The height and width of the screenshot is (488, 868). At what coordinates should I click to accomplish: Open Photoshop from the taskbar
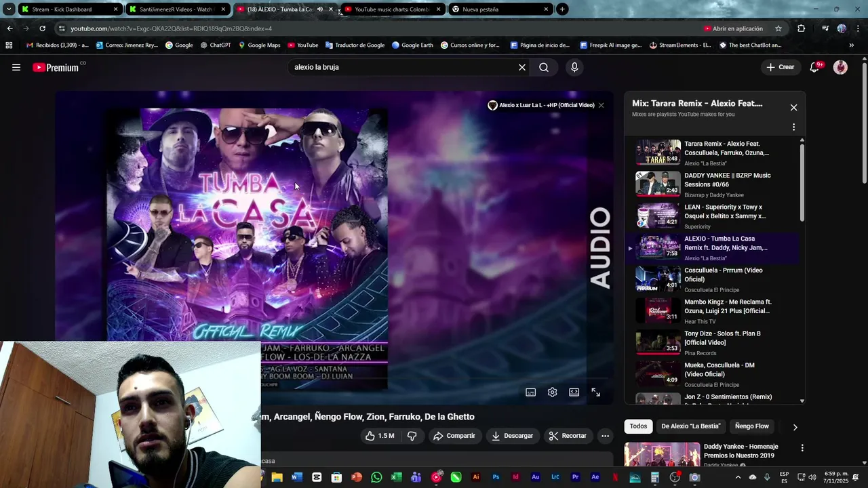[x=496, y=477]
